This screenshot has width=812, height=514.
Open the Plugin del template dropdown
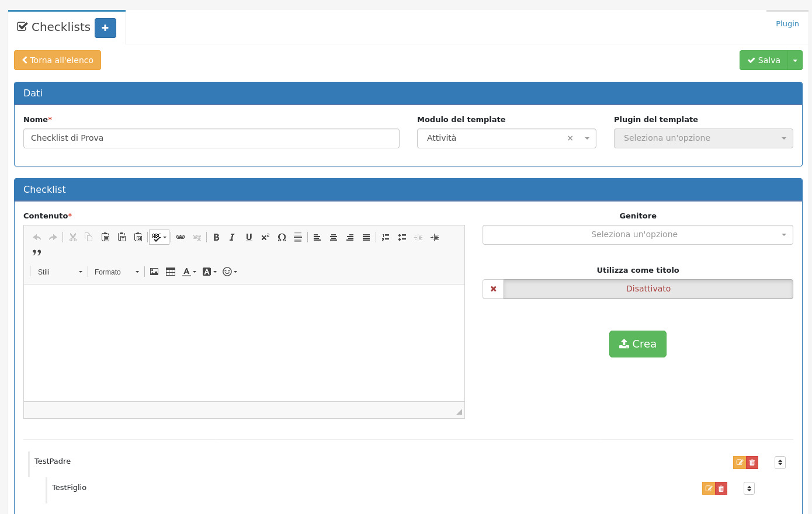703,138
